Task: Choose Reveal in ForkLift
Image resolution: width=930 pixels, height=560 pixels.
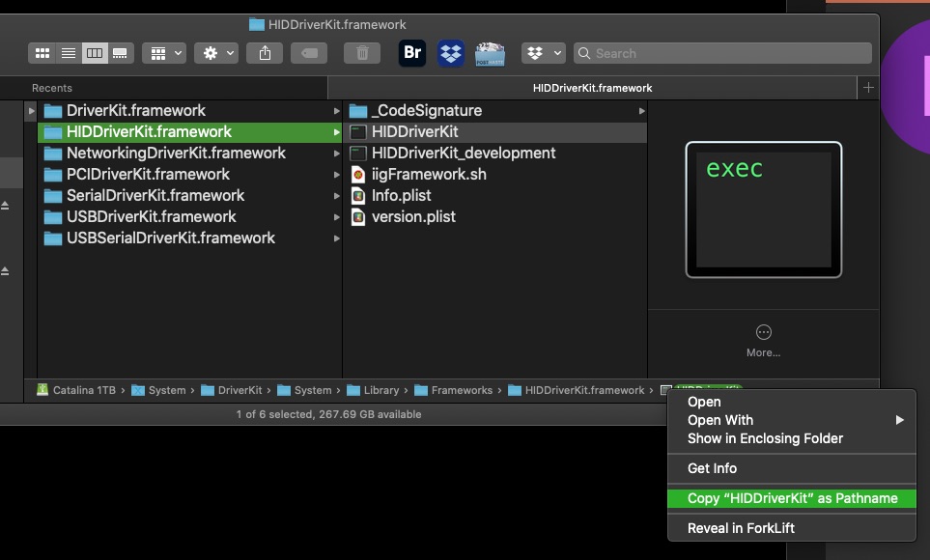Action: [792, 528]
